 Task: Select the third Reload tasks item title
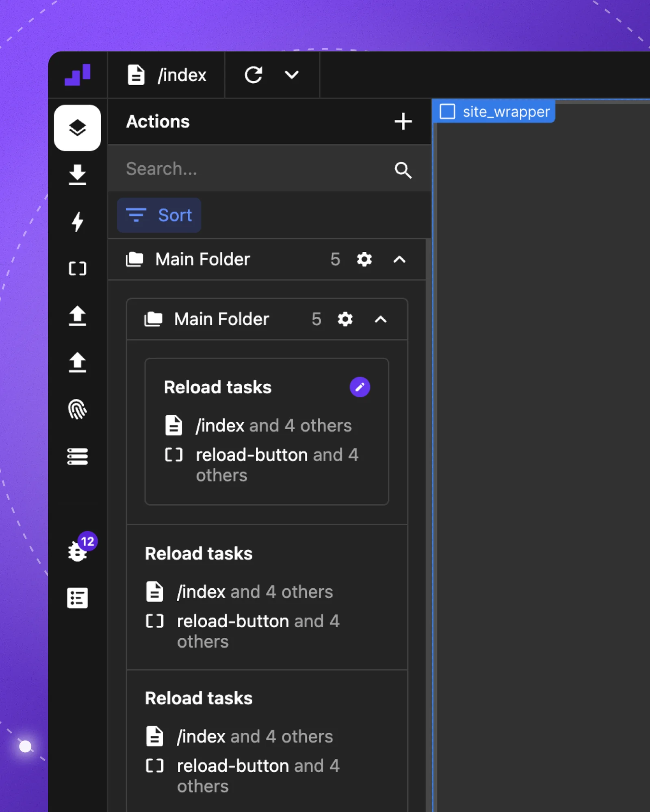[x=199, y=698]
